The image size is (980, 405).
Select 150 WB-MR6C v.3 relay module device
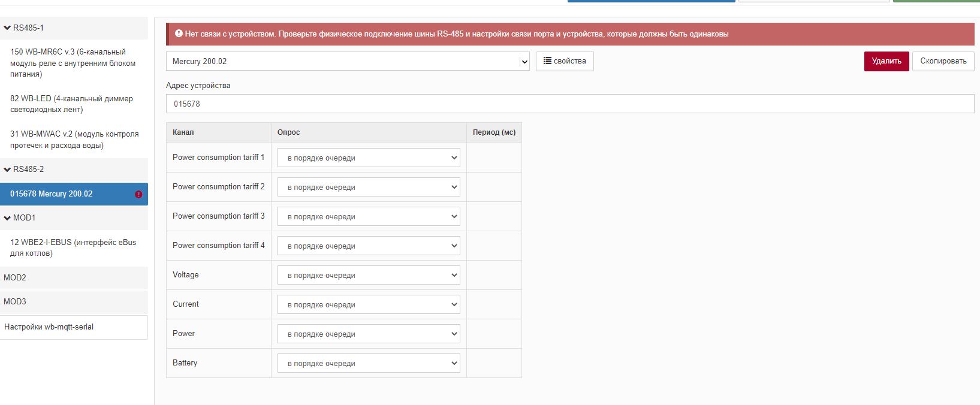(74, 63)
